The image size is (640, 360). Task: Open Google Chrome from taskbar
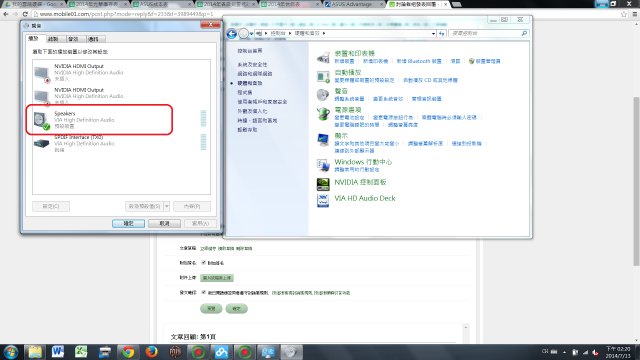[128, 352]
